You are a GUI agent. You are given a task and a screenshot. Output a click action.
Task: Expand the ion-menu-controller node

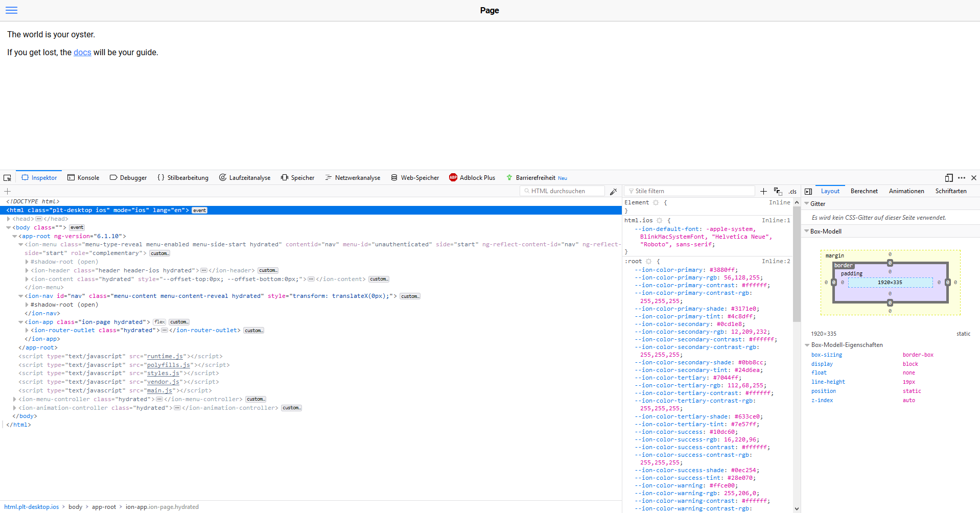[x=15, y=399]
